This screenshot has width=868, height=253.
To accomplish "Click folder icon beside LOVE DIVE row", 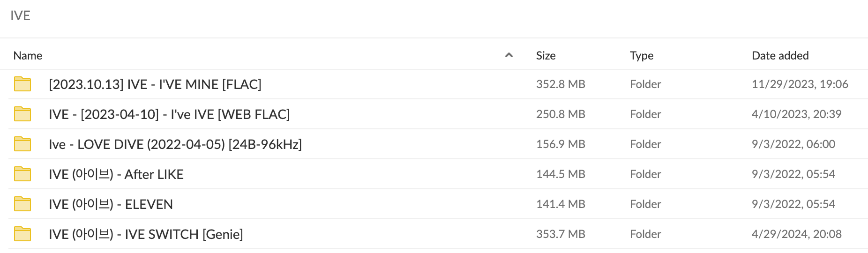I will click(x=22, y=144).
